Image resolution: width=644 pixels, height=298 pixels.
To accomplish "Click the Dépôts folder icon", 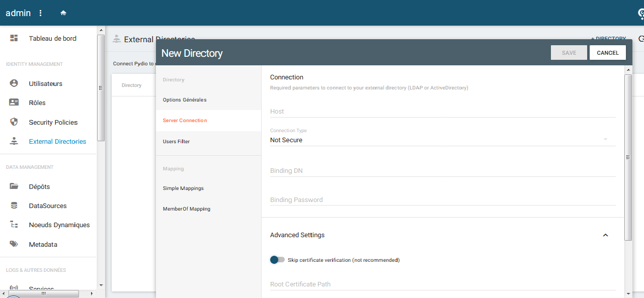I will pyautogui.click(x=14, y=186).
